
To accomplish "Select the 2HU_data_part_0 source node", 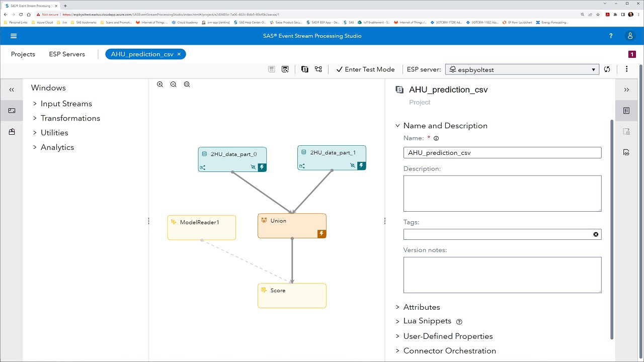I will point(232,159).
